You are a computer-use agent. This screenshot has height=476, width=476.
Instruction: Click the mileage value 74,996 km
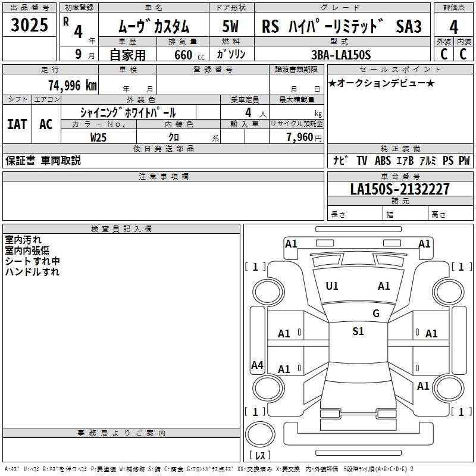73,85
